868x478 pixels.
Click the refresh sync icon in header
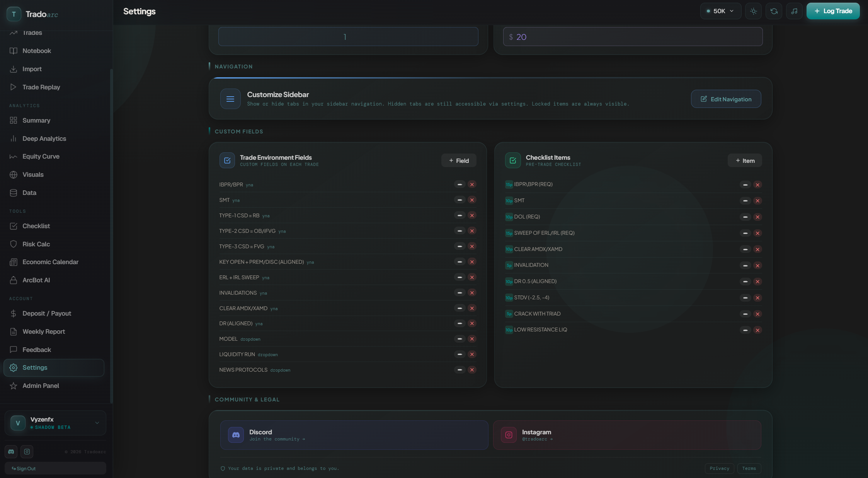pyautogui.click(x=774, y=11)
